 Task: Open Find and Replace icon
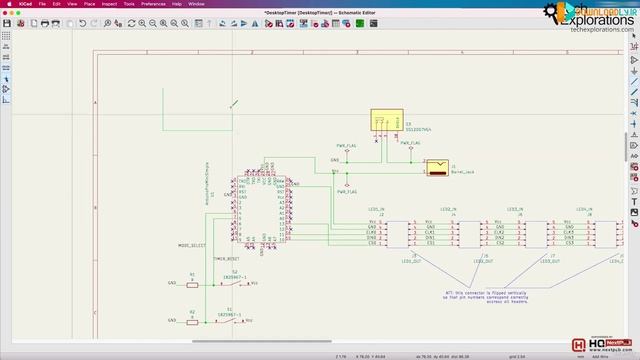[118, 24]
